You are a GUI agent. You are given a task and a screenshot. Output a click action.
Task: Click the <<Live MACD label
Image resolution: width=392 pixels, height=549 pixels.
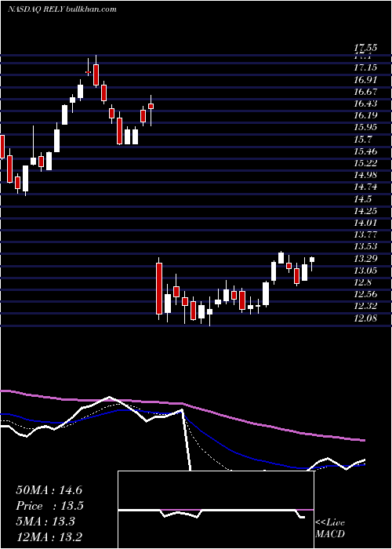(330, 529)
